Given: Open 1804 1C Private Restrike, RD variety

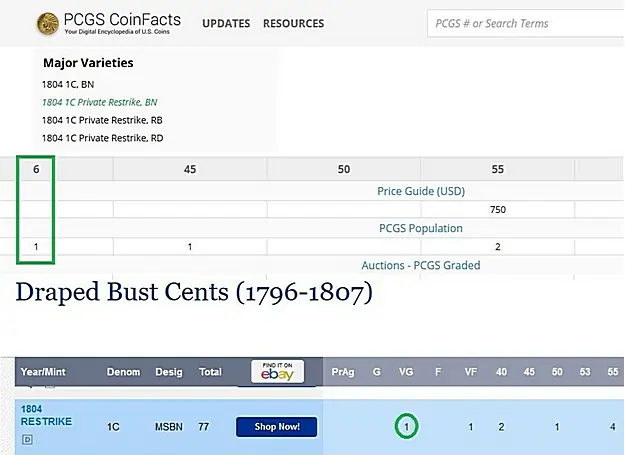Looking at the screenshot, I should [101, 138].
